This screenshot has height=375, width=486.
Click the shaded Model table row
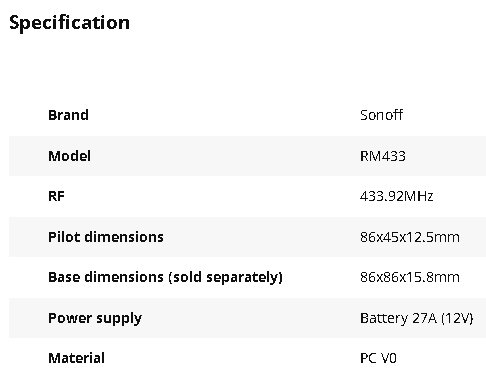(x=247, y=156)
